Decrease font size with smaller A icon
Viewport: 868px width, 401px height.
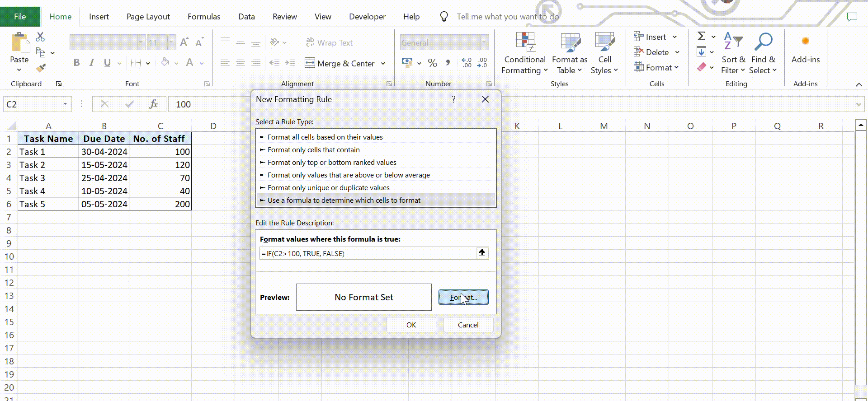point(199,42)
